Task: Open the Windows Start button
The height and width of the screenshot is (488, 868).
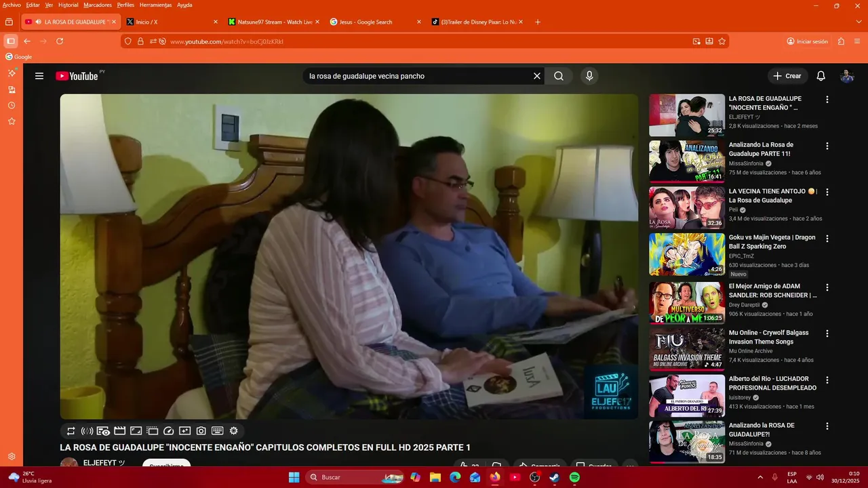Action: pos(294,477)
